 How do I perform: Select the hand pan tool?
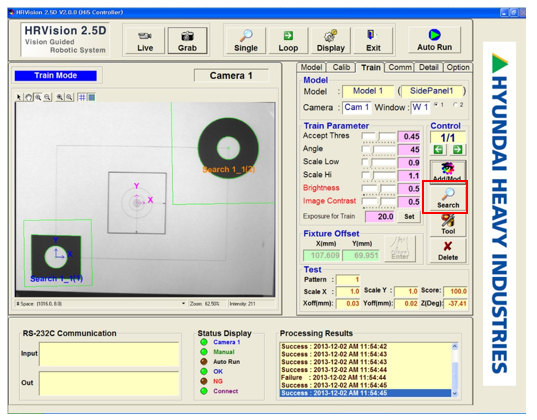pyautogui.click(x=29, y=98)
